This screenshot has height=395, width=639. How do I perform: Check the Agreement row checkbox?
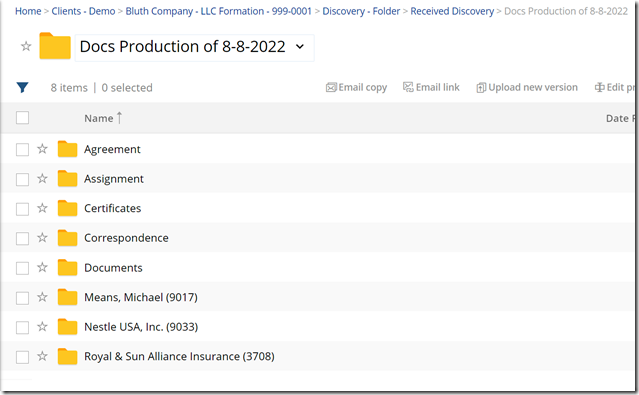click(22, 150)
